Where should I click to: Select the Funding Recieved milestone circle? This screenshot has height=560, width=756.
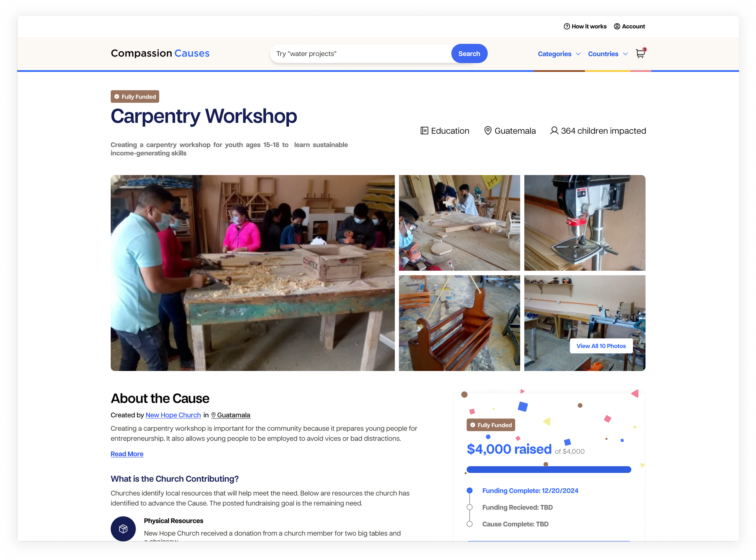(x=470, y=507)
